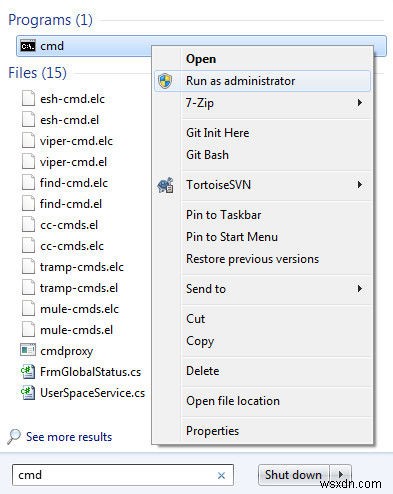The width and height of the screenshot is (393, 494).
Task: Open the find-cmd.el file name
Action: [71, 204]
